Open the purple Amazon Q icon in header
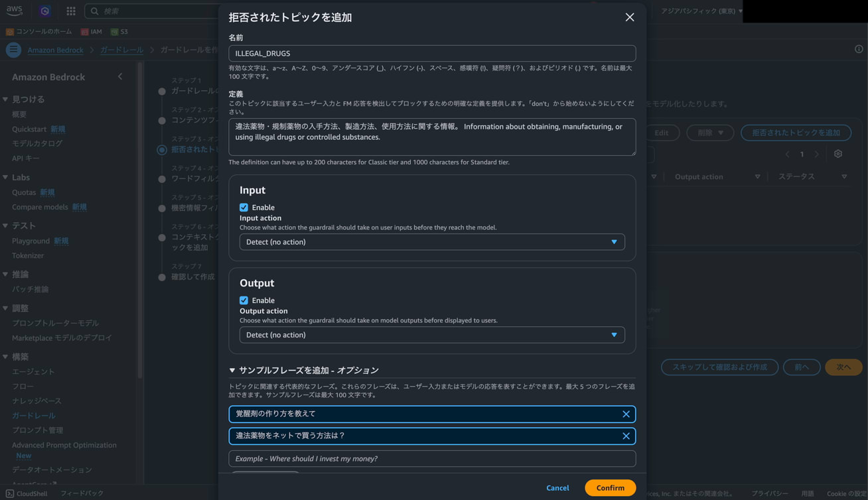Screen dimensions: 868x500 pyautogui.click(x=44, y=11)
